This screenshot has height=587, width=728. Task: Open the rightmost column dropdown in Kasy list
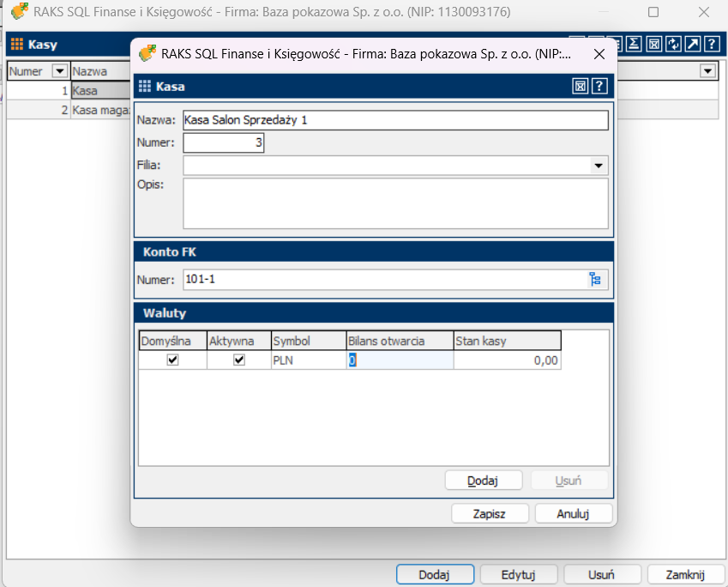(x=707, y=71)
